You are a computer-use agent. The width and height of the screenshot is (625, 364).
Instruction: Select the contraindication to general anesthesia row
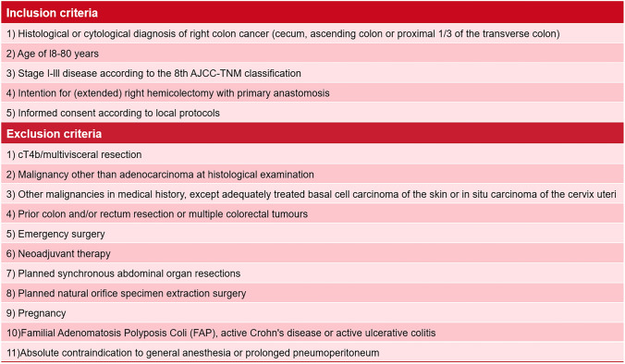[312, 352]
